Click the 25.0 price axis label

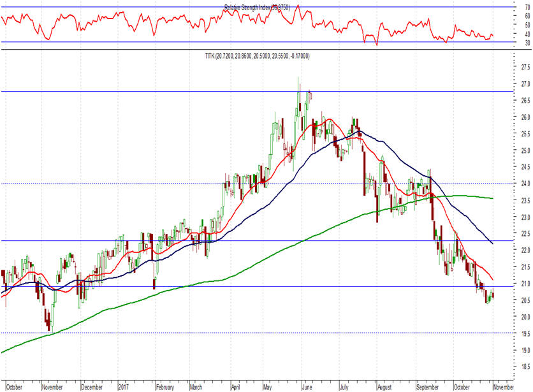pyautogui.click(x=525, y=150)
